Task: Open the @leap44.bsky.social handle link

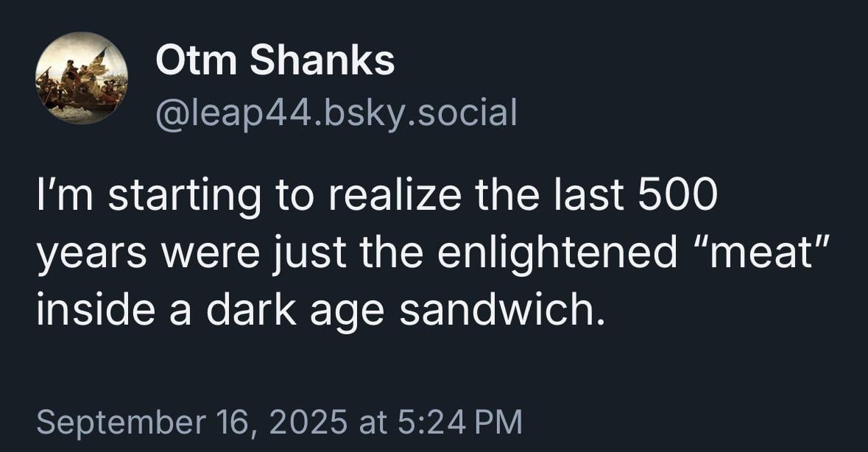Action: 336,113
